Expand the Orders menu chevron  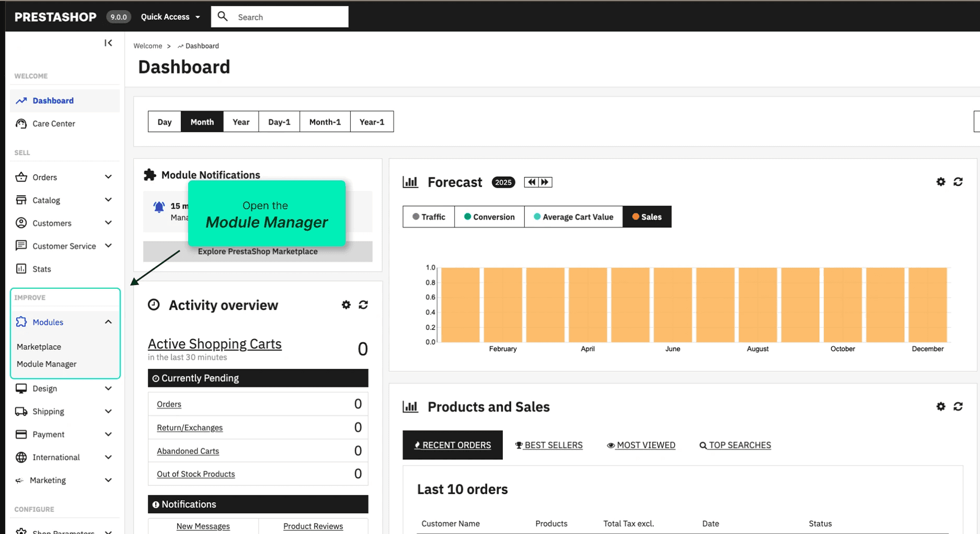click(108, 177)
